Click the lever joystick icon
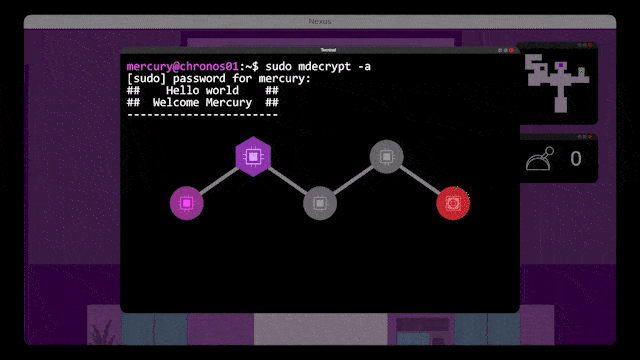The height and width of the screenshot is (360, 640). tap(540, 159)
